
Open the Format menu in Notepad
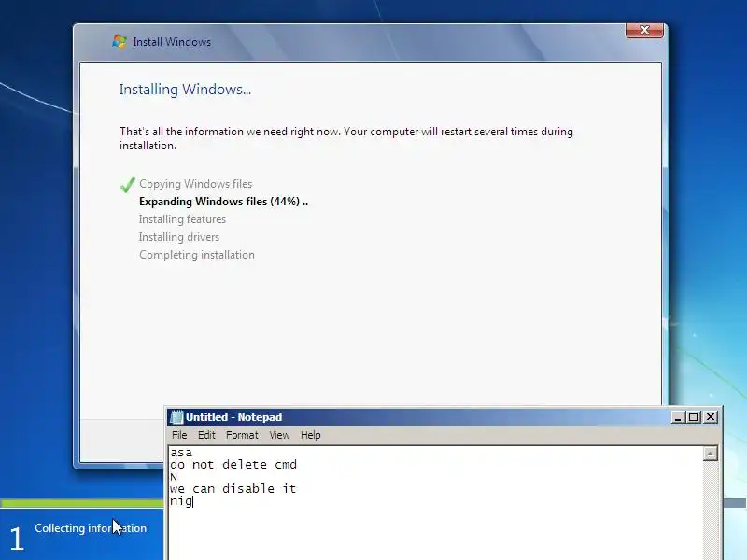pos(242,435)
